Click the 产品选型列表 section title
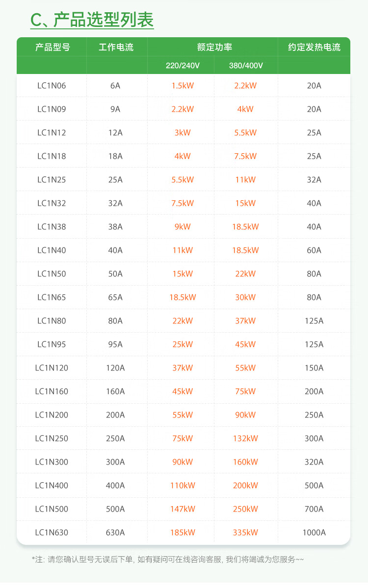368x588 pixels. pos(92,20)
